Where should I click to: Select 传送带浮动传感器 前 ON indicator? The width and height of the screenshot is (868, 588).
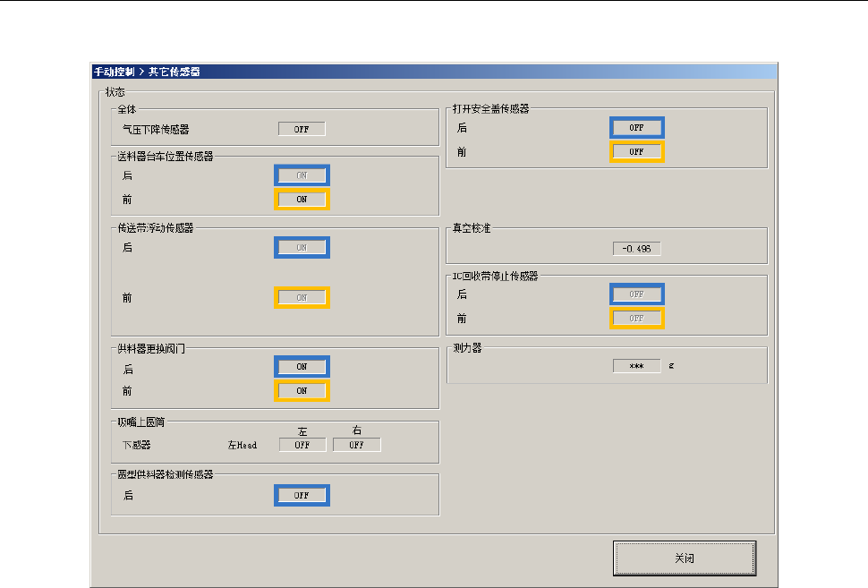pyautogui.click(x=302, y=297)
